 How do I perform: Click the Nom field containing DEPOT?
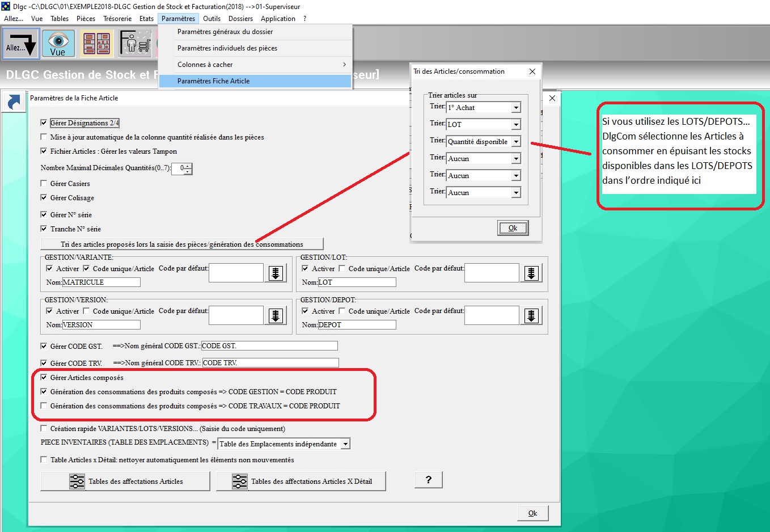(x=357, y=324)
